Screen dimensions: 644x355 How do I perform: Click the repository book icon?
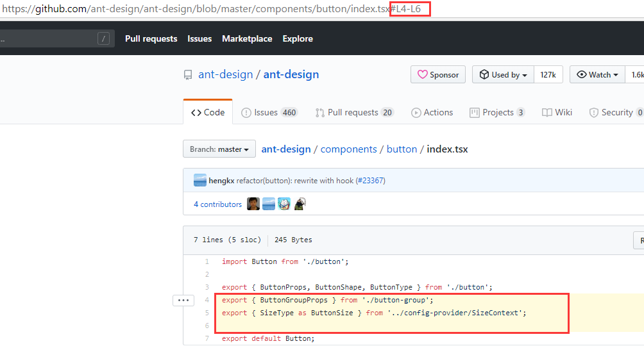pyautogui.click(x=188, y=75)
